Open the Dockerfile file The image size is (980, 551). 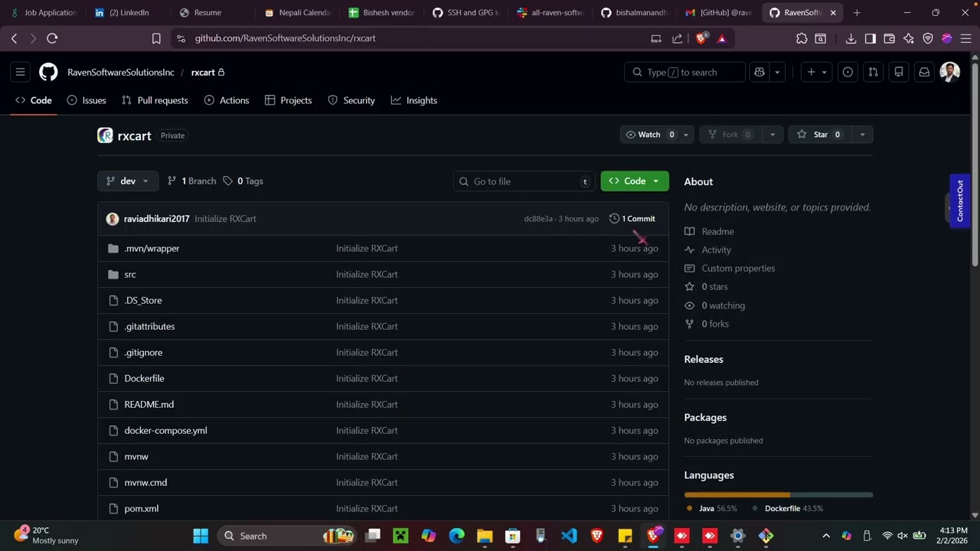click(x=144, y=378)
